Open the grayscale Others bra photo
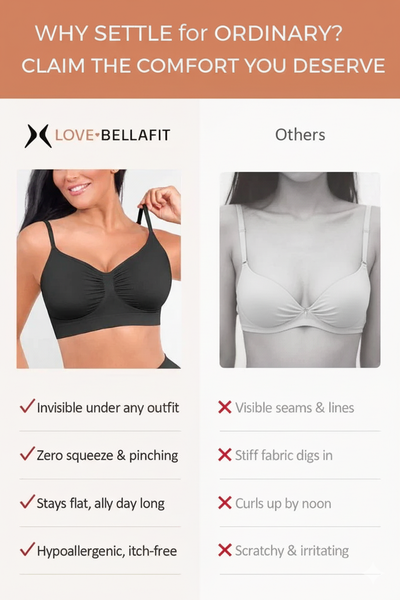 tap(300, 270)
